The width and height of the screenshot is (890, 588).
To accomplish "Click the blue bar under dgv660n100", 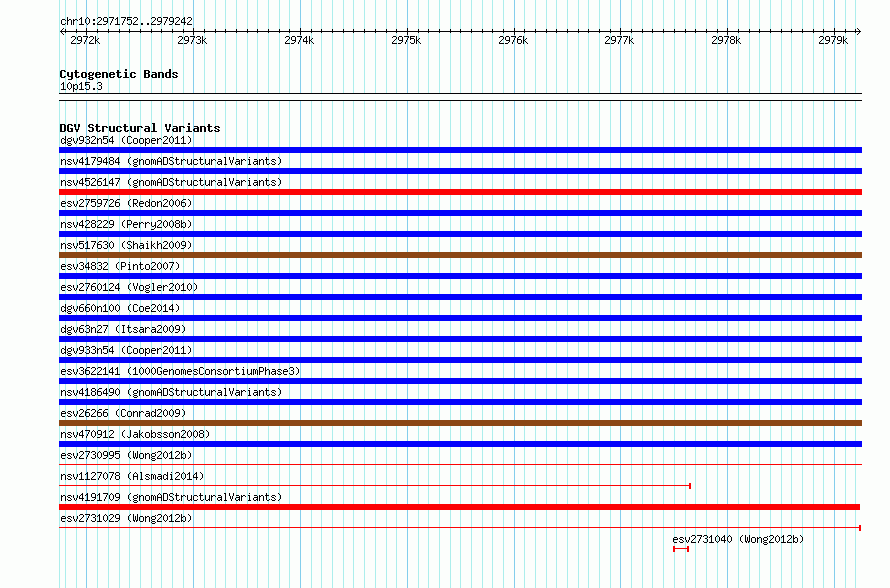I will tap(460, 318).
